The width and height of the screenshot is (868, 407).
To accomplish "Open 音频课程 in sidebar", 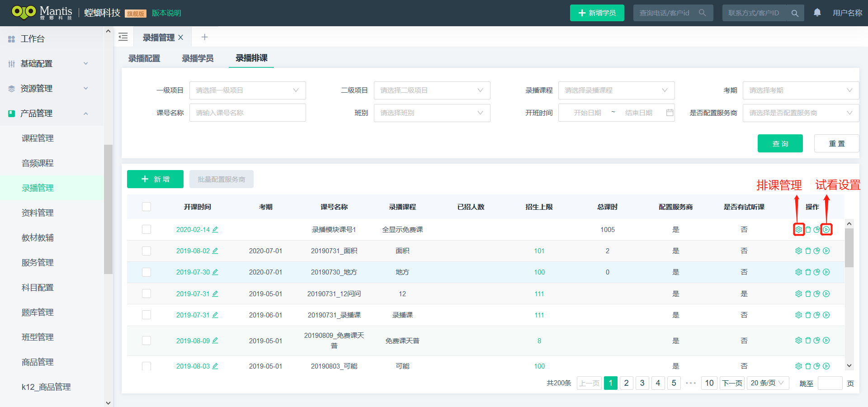I will [x=38, y=163].
